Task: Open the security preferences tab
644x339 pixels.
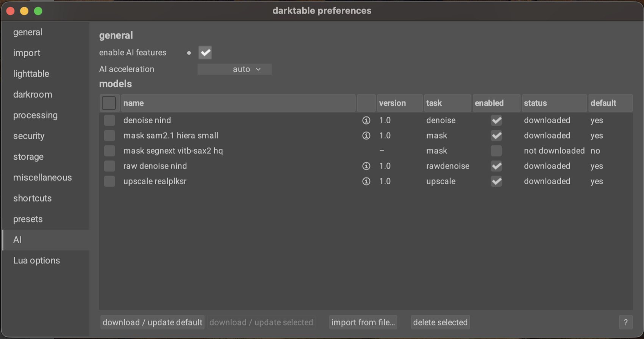Action: pyautogui.click(x=45, y=136)
